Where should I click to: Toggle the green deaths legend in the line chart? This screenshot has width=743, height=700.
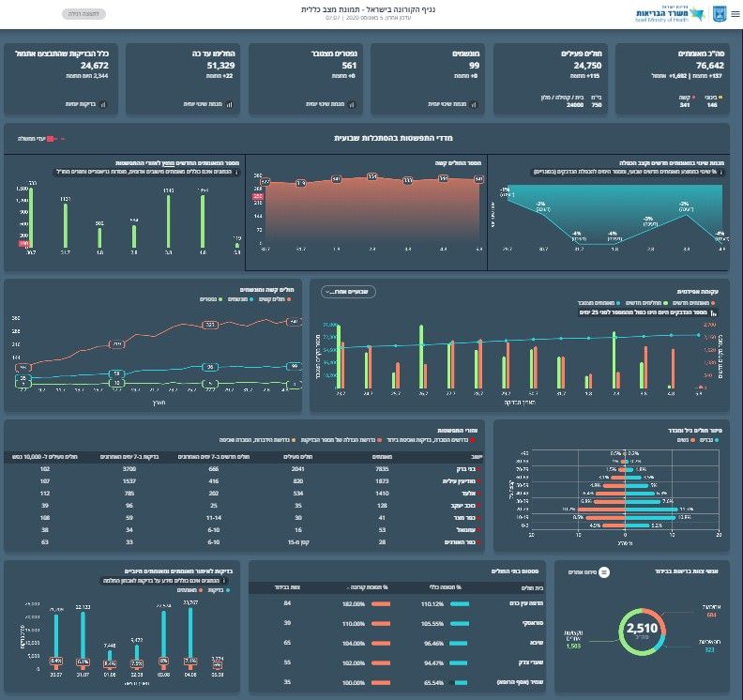211,299
